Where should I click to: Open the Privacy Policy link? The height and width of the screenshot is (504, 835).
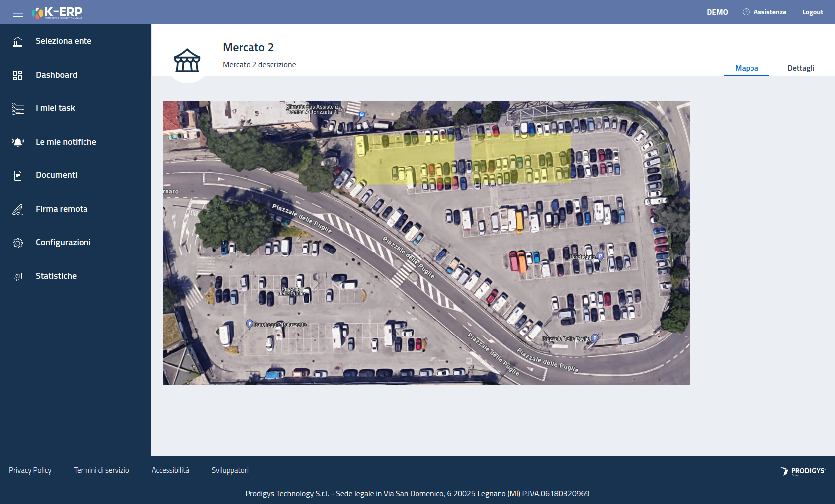click(x=30, y=470)
